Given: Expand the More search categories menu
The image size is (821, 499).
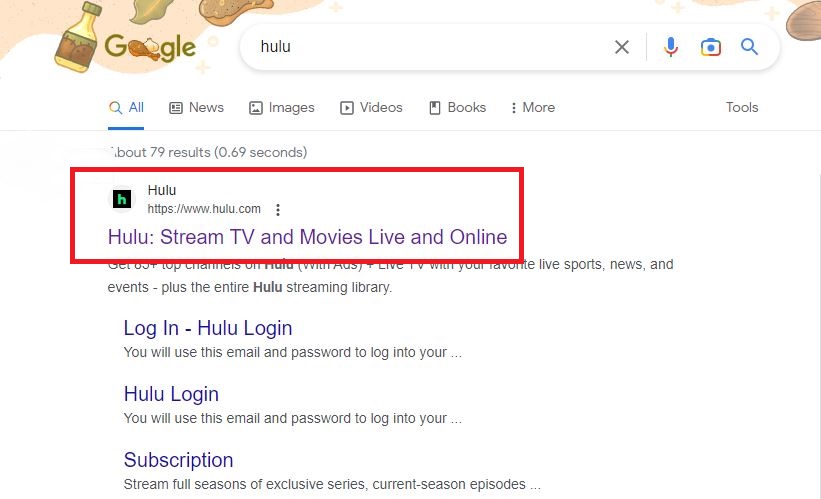Looking at the screenshot, I should pyautogui.click(x=532, y=107).
